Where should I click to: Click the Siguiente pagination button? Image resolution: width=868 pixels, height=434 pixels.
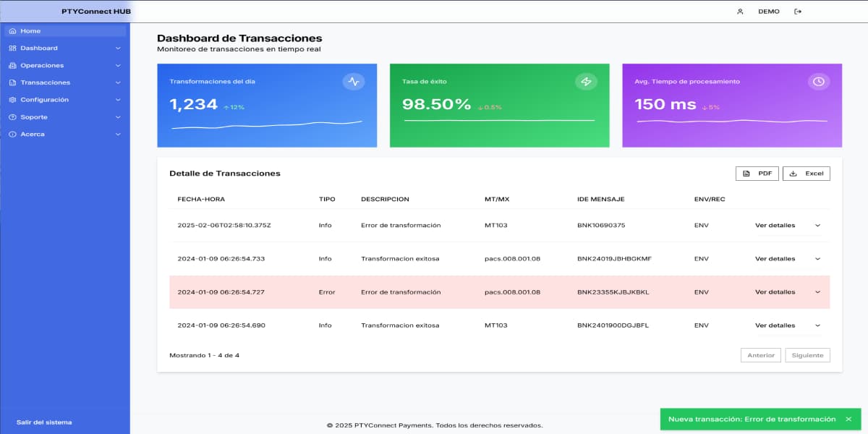click(808, 355)
